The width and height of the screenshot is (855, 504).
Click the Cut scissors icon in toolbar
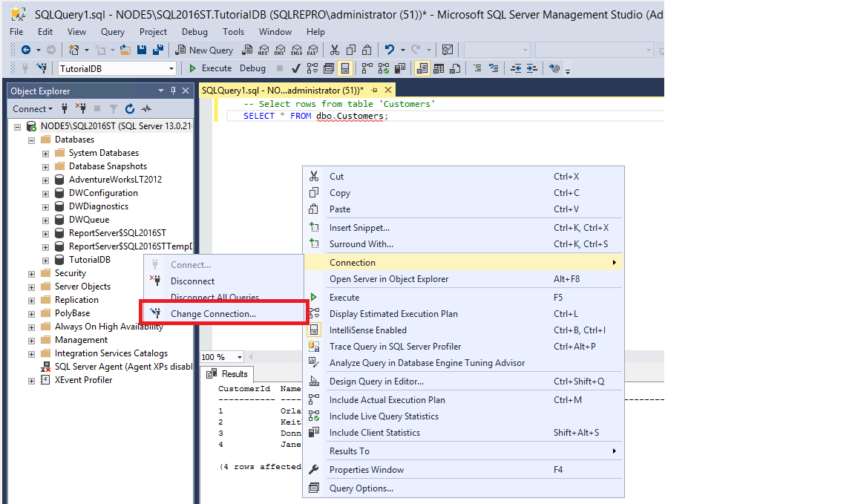[335, 50]
